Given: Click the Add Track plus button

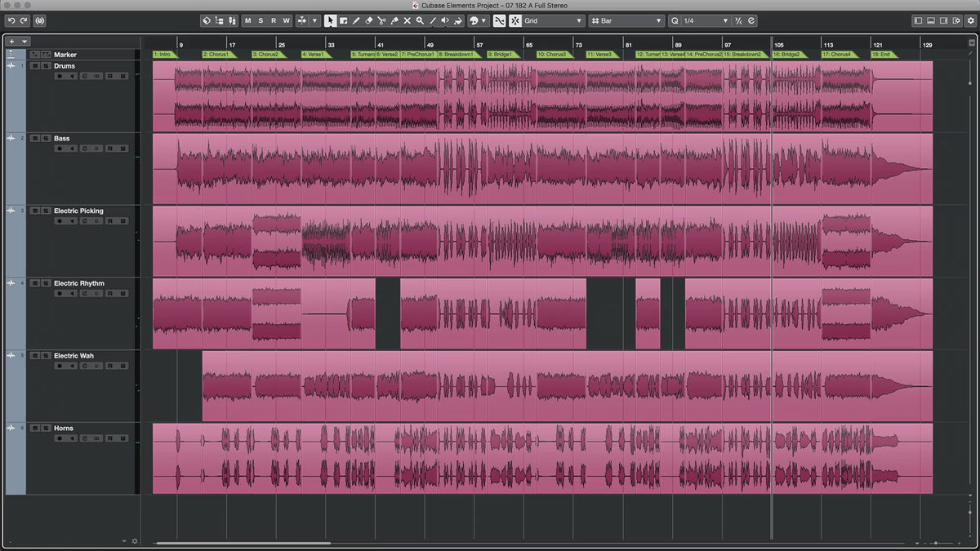Looking at the screenshot, I should (11, 41).
